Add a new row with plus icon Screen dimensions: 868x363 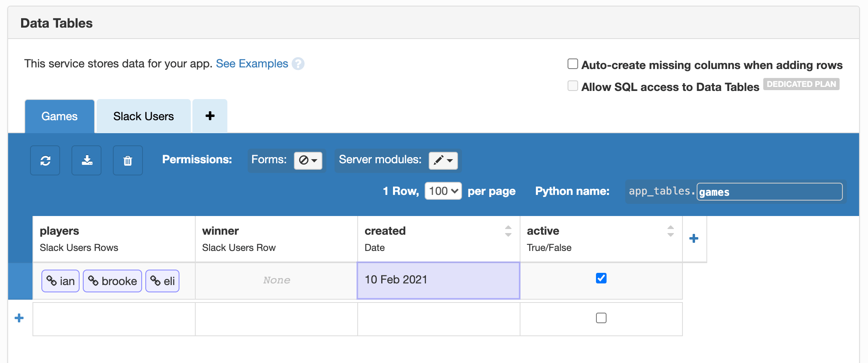pos(19,318)
